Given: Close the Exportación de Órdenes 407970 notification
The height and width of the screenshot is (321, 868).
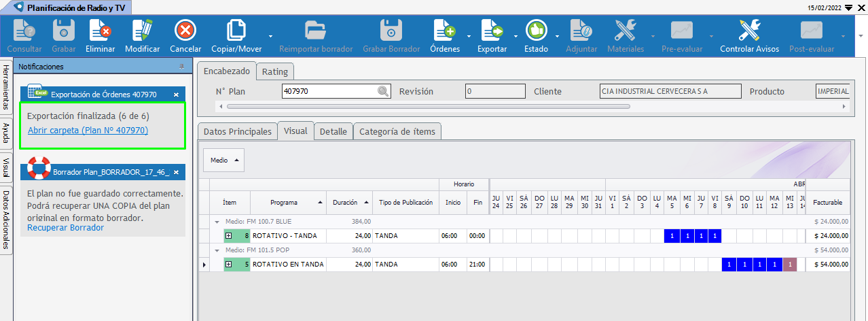Looking at the screenshot, I should pos(176,95).
